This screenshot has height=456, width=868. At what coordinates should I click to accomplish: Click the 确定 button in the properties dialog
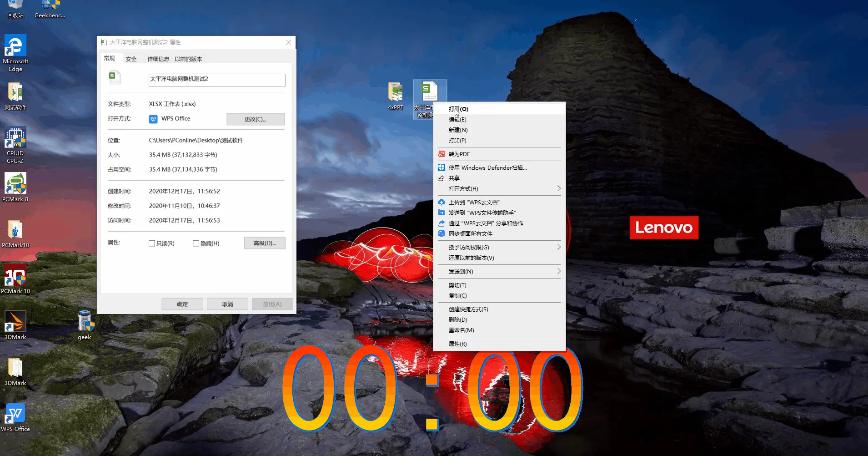[182, 304]
